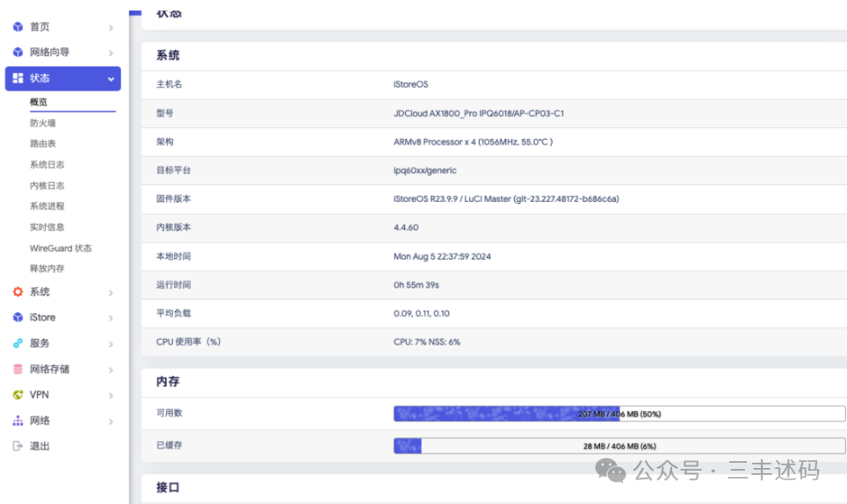This screenshot has width=847, height=504.
Task: Open the 内核日志 submenu item
Action: point(47,185)
